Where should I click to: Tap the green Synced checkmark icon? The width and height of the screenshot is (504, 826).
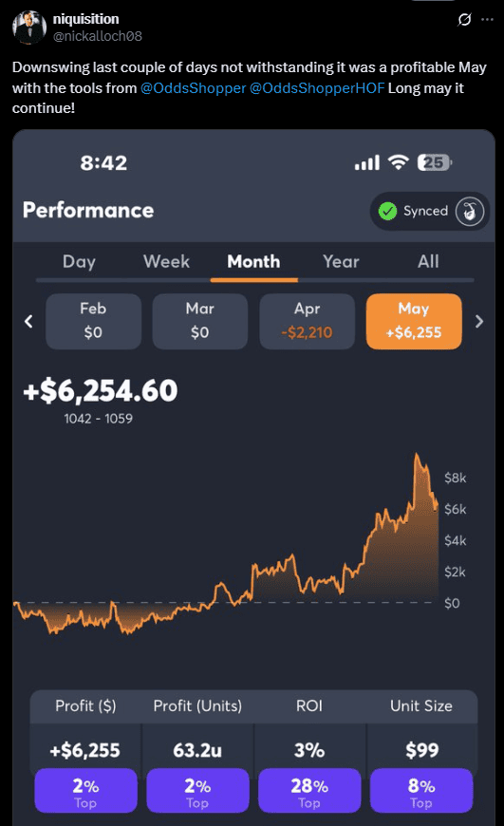[387, 211]
